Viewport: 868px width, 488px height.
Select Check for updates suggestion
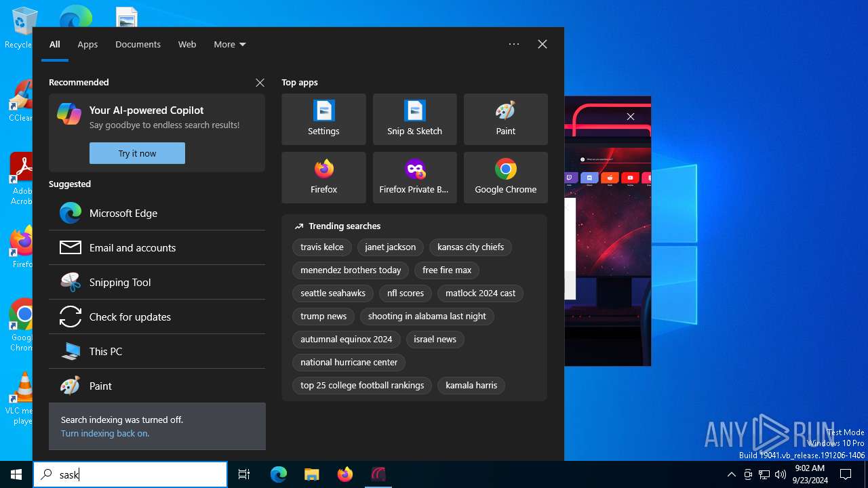(157, 317)
